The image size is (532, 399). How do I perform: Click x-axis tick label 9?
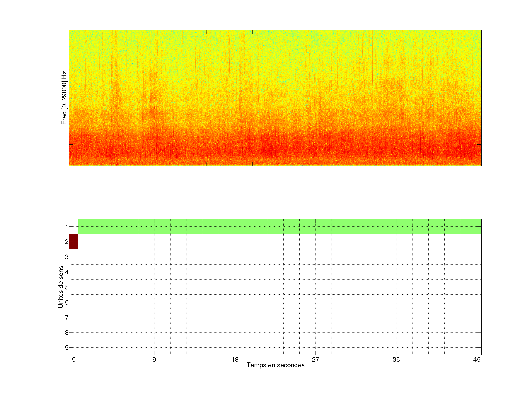154,359
